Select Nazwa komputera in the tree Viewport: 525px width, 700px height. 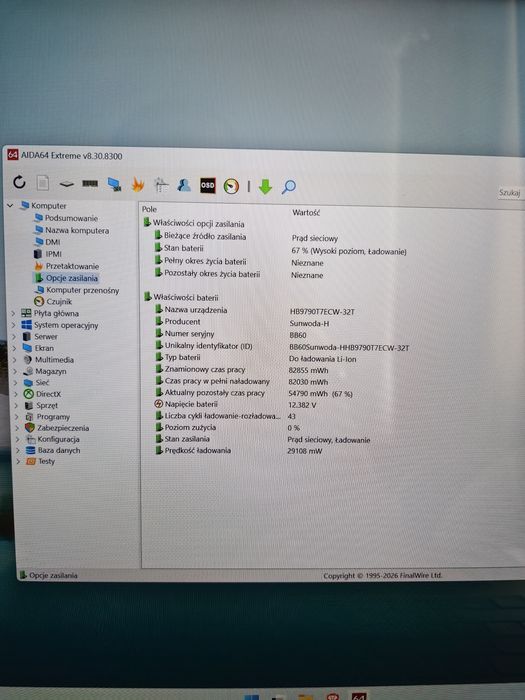[72, 230]
